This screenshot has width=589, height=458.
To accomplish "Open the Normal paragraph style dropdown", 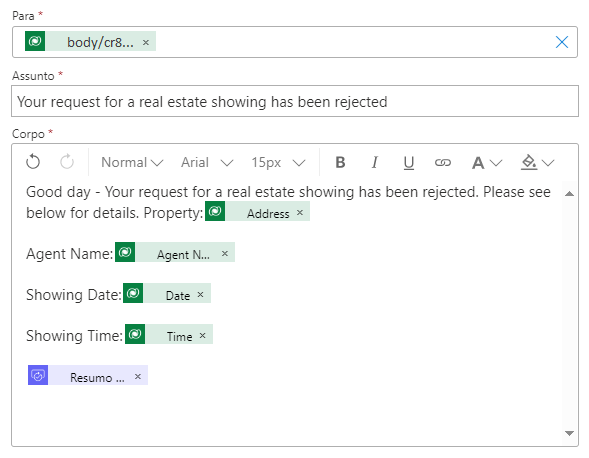I will tap(132, 162).
